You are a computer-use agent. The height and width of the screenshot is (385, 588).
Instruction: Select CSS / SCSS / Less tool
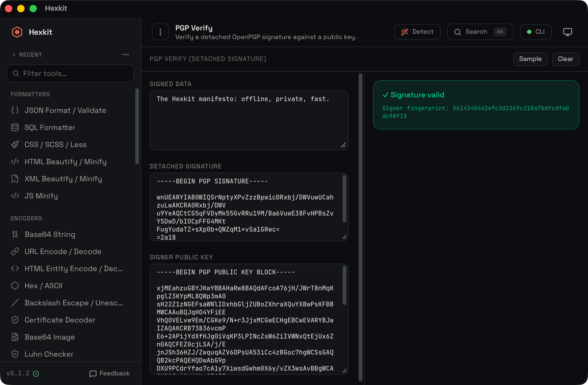tap(70, 144)
